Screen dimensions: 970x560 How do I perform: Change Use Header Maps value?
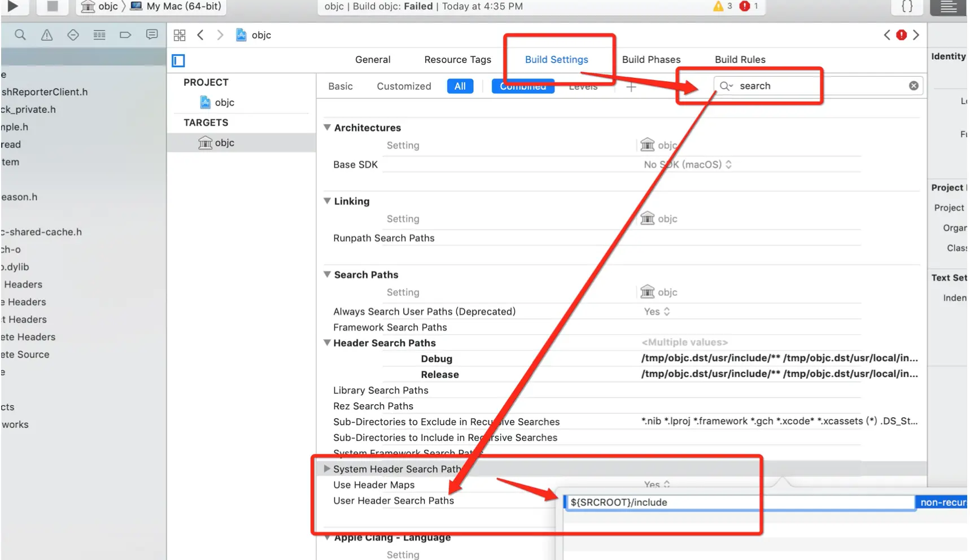point(657,484)
